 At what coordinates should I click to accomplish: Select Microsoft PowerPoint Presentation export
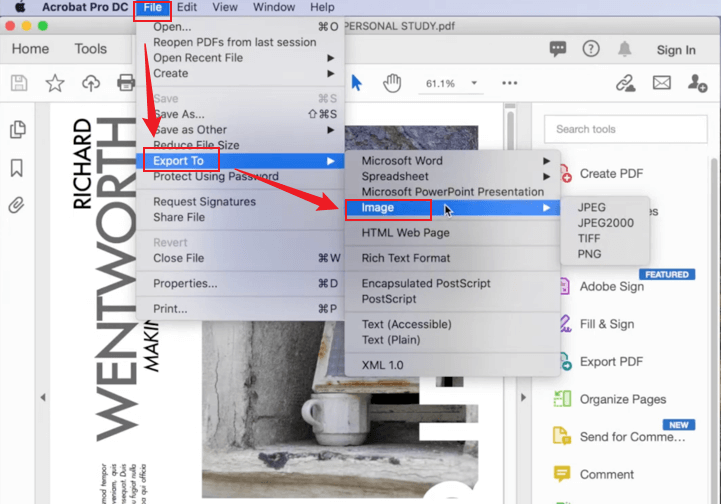[x=452, y=192]
